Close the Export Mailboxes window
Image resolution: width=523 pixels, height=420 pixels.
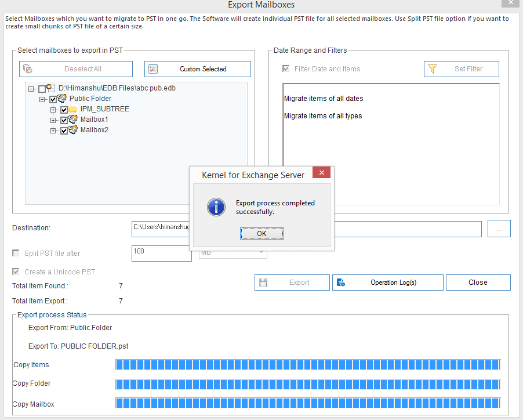pos(511,3)
